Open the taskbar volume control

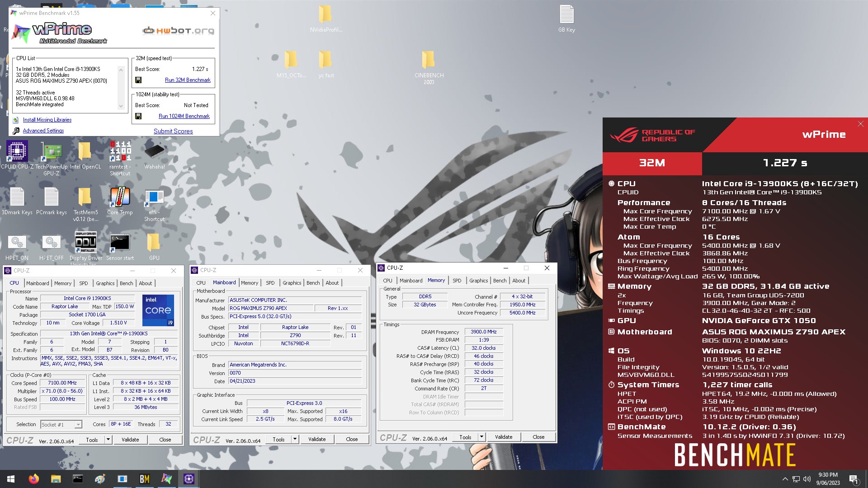807,479
